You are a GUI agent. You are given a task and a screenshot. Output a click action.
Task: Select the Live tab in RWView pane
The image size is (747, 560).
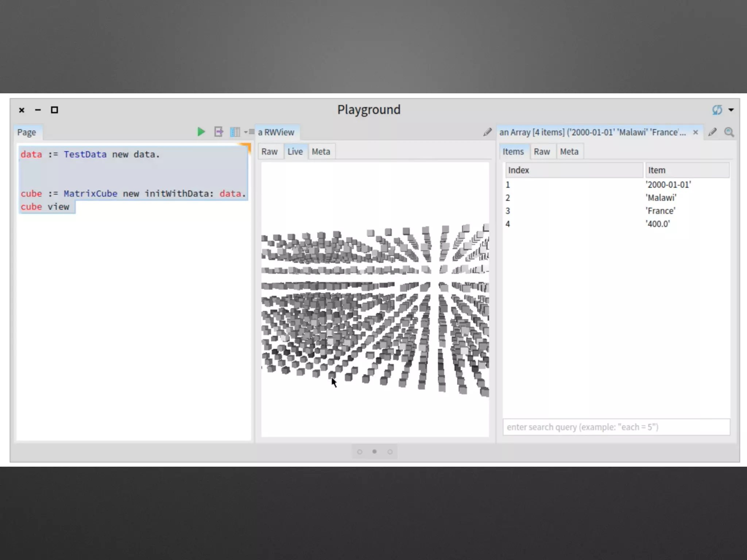[x=295, y=152]
